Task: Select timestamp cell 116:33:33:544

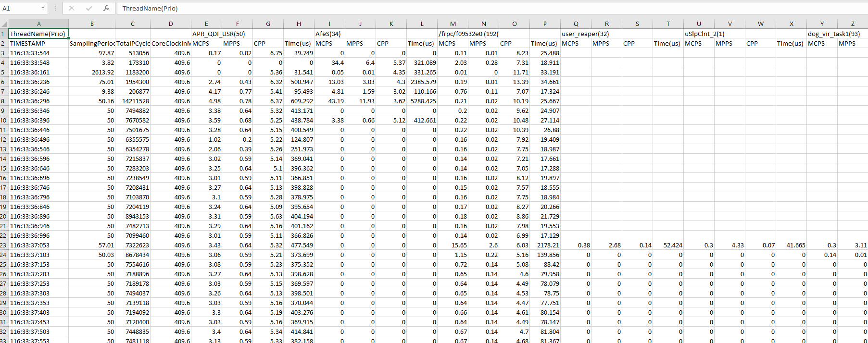Action: 38,53
